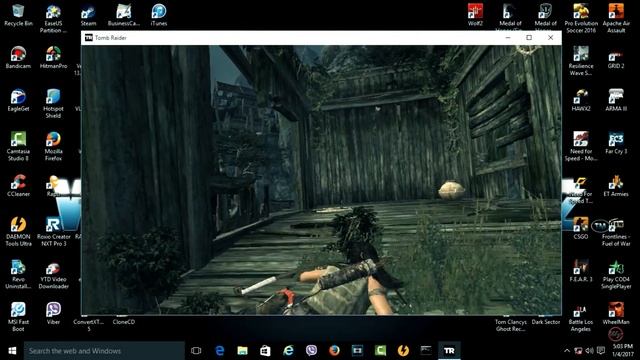Open the YTD Video Downloader shortcut
640x360 pixels.
pyautogui.click(x=53, y=274)
